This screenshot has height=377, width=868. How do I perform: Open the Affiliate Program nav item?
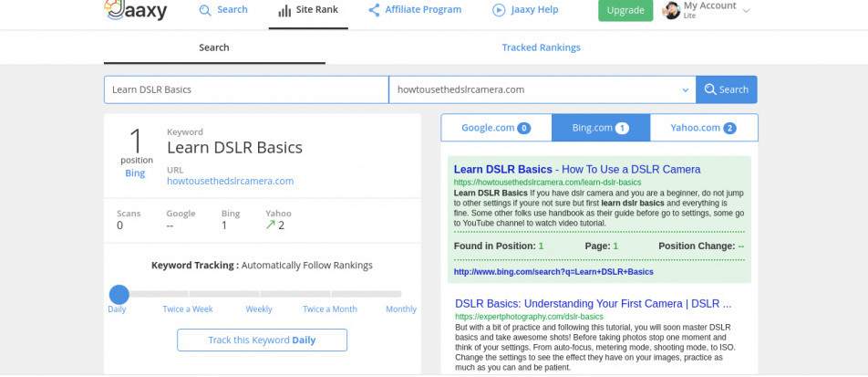[x=415, y=10]
